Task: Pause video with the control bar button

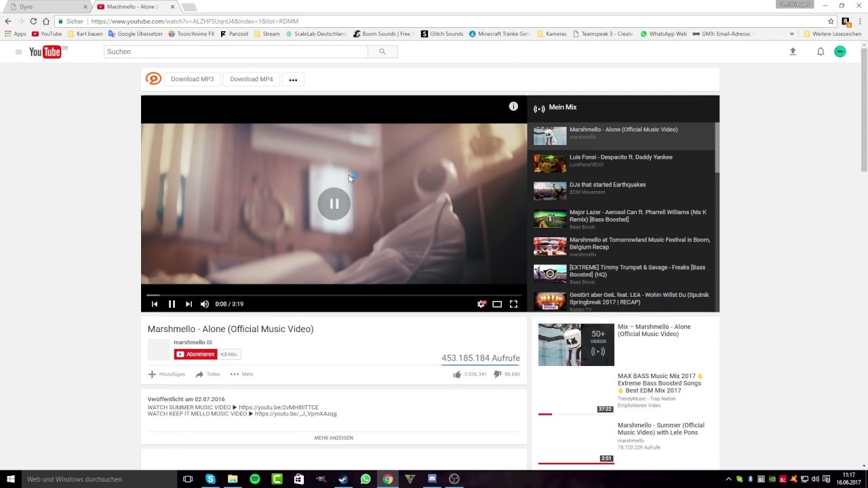Action: pyautogui.click(x=172, y=304)
